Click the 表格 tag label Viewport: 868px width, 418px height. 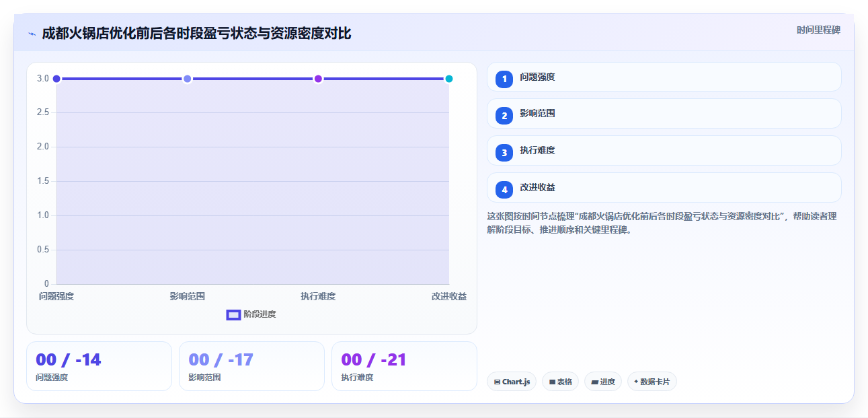[x=564, y=382]
